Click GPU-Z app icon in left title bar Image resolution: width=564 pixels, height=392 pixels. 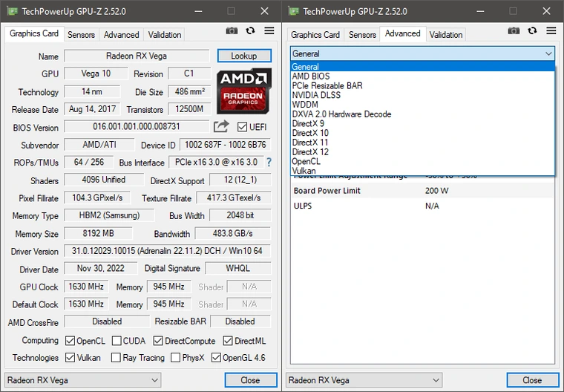12,11
